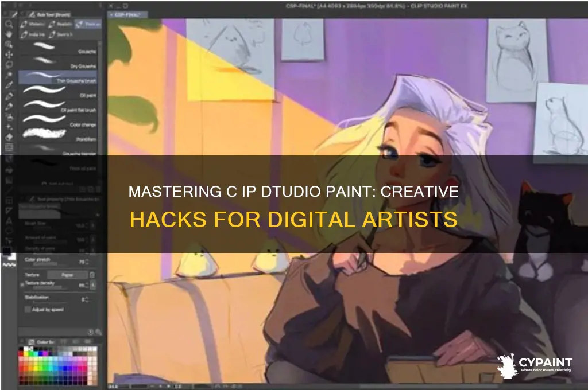
Task: Choose the Dry Gouache brush
Action: pyautogui.click(x=58, y=63)
